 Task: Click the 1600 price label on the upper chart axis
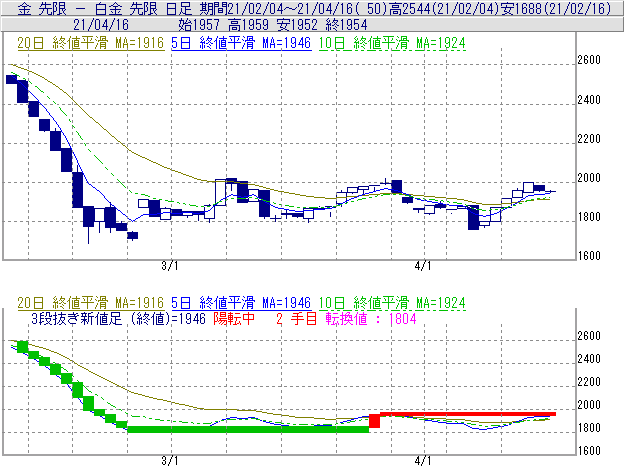[x=589, y=256]
